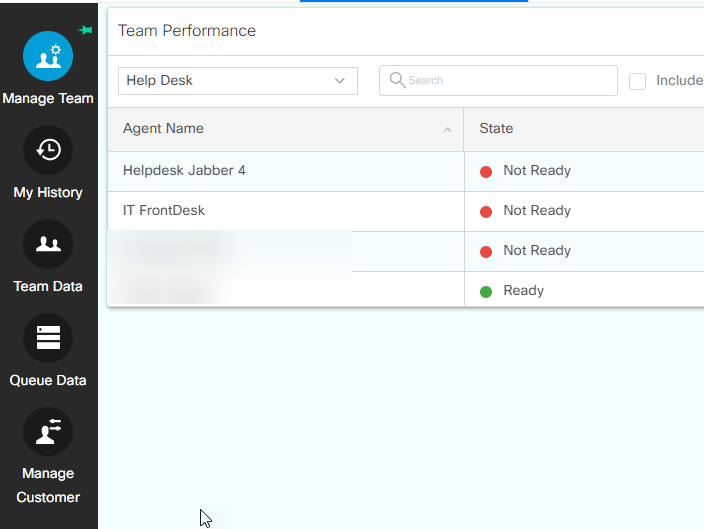Sort by the Agent Name column header
Viewport: 704px width, 529px height.
(163, 128)
